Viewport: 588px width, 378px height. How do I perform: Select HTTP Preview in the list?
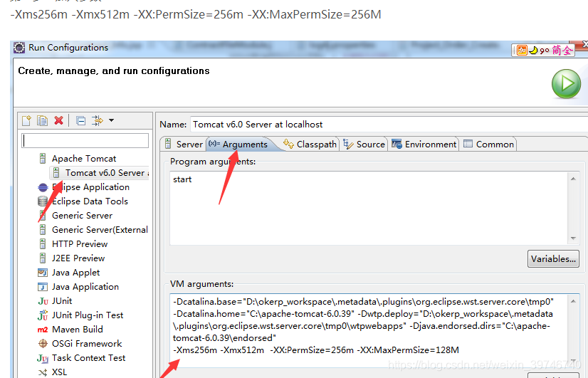(x=80, y=244)
